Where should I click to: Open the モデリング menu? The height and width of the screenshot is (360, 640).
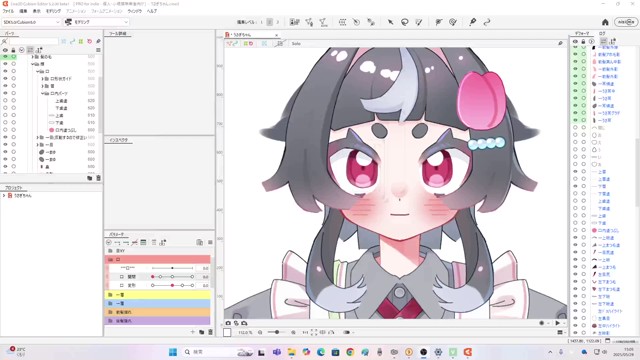click(x=53, y=11)
